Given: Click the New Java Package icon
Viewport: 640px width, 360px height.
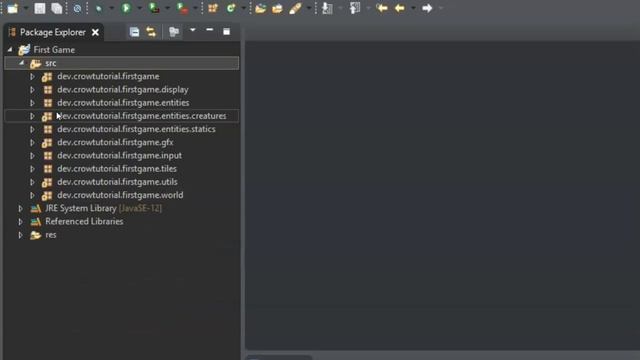Looking at the screenshot, I should click(x=213, y=8).
